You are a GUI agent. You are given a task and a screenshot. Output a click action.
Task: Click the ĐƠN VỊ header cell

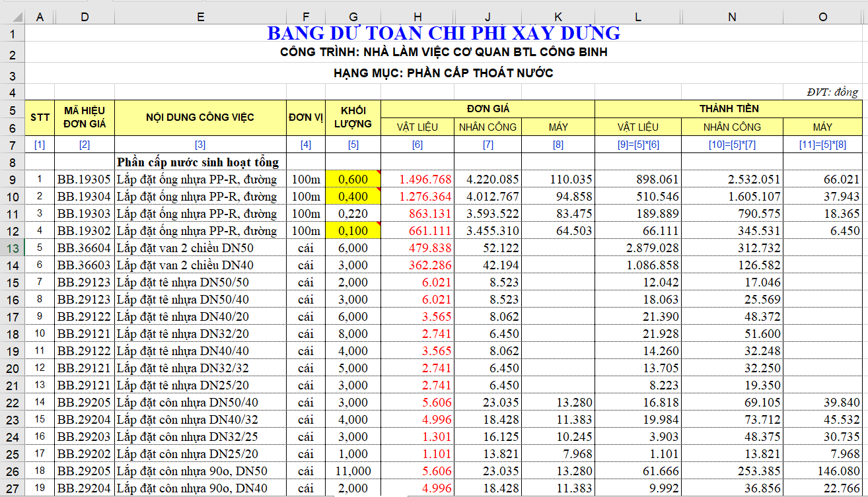tap(306, 118)
